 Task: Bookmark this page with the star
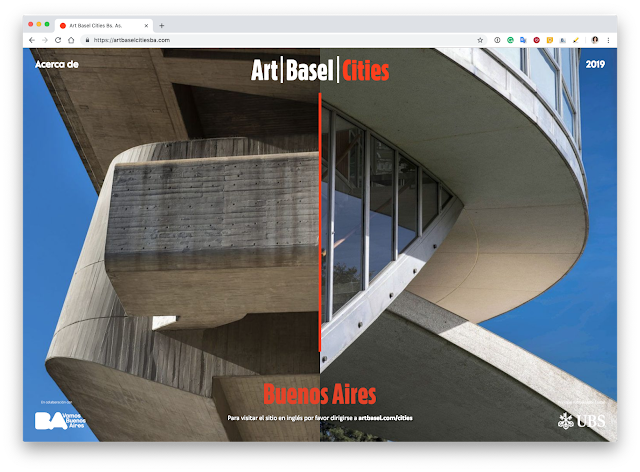(480, 40)
